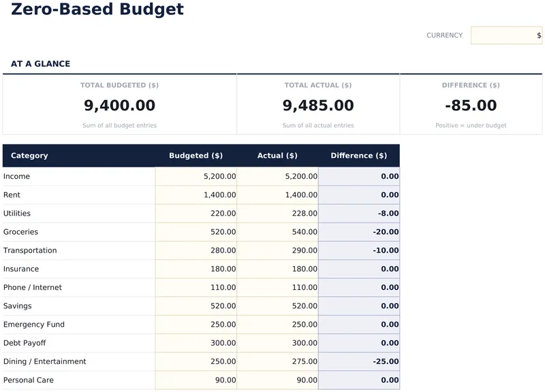The image size is (545, 392).
Task: Click the 'Positive = under budget' note
Action: click(x=471, y=126)
